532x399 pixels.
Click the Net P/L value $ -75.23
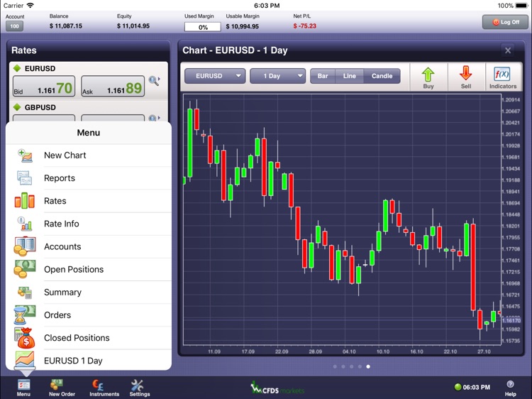point(305,26)
